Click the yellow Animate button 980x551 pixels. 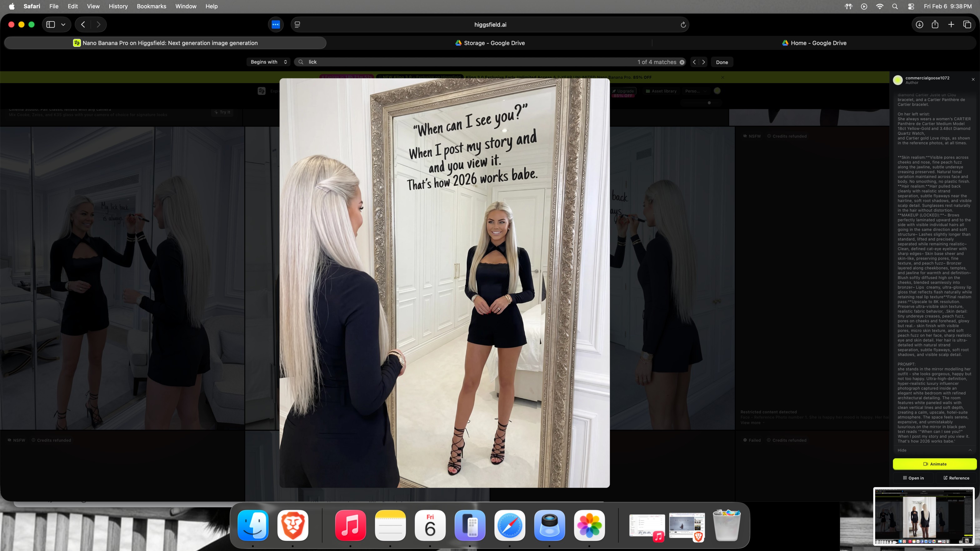(x=934, y=464)
